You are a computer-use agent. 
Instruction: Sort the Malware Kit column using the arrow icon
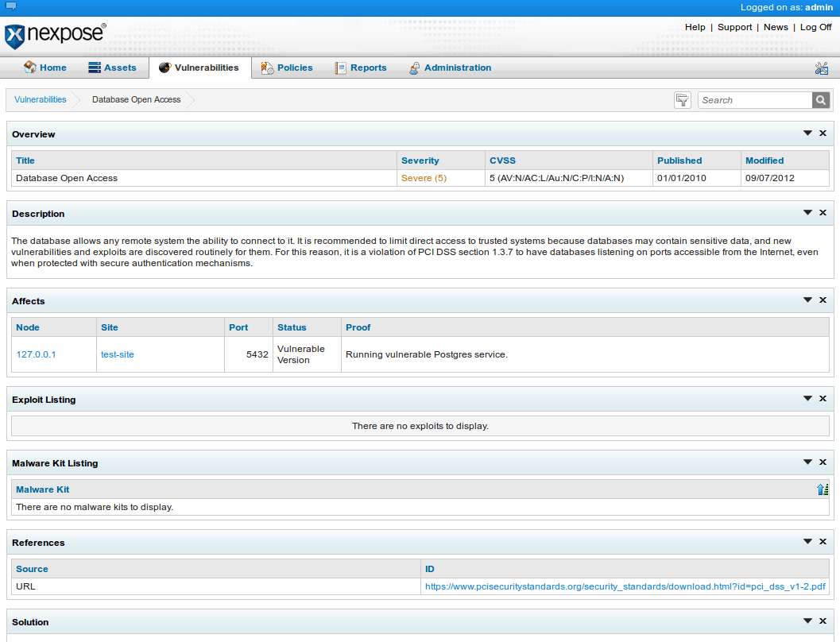point(823,489)
